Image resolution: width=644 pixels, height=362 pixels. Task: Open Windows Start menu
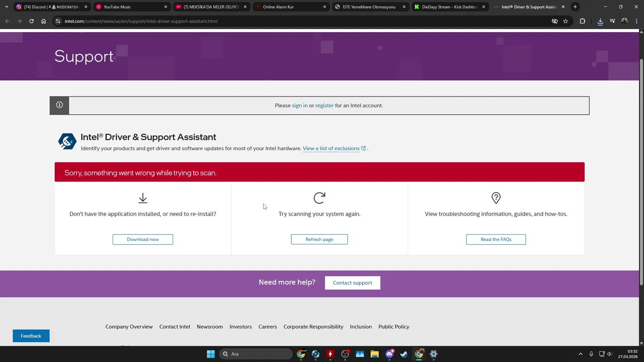[x=211, y=354]
